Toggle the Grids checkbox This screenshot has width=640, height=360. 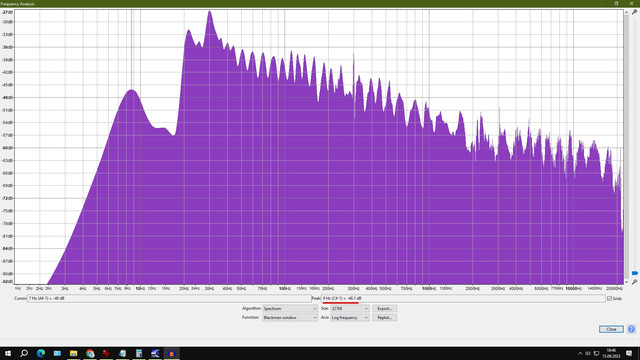(x=609, y=298)
